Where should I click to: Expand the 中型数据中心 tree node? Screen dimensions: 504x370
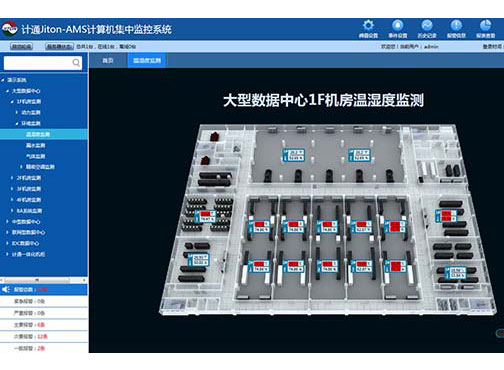[x=7, y=222]
